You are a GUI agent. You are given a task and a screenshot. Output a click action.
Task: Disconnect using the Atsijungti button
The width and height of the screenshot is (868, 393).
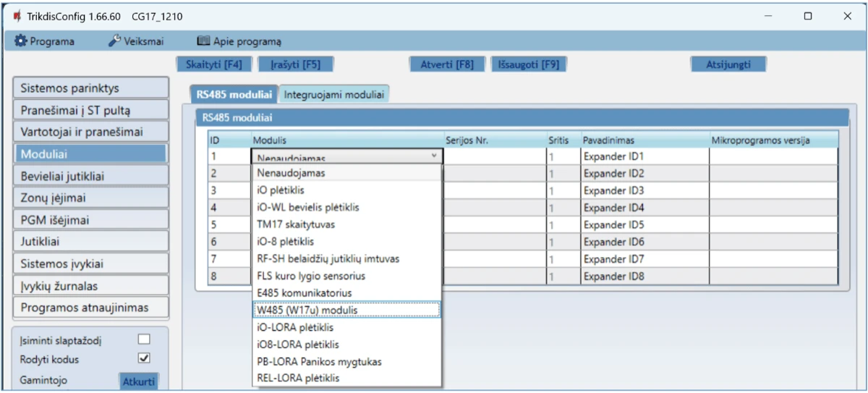point(728,64)
